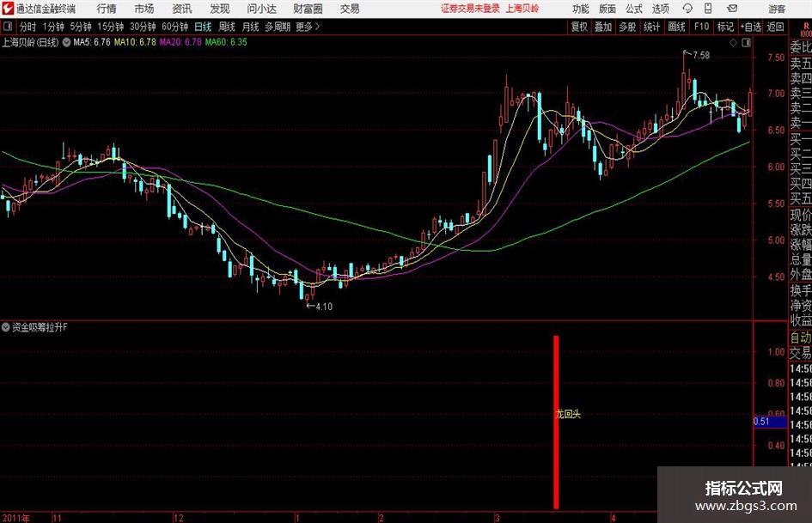
Task: Click the 龙回头 label in indicator pane
Action: pyautogui.click(x=568, y=414)
